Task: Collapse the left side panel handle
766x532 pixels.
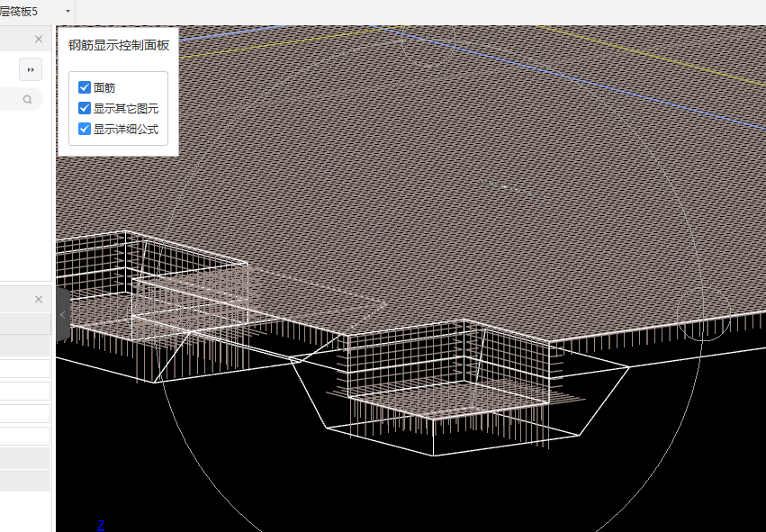Action: point(63,314)
